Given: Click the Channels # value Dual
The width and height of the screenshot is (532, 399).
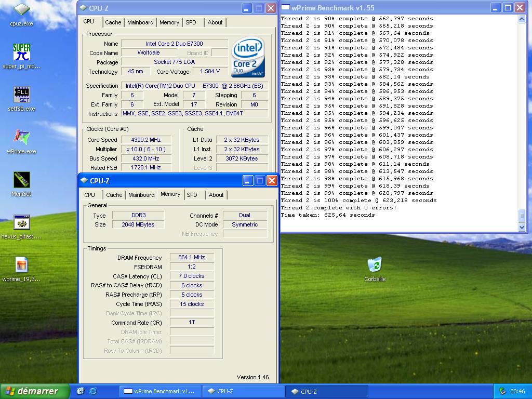Looking at the screenshot, I should [245, 215].
